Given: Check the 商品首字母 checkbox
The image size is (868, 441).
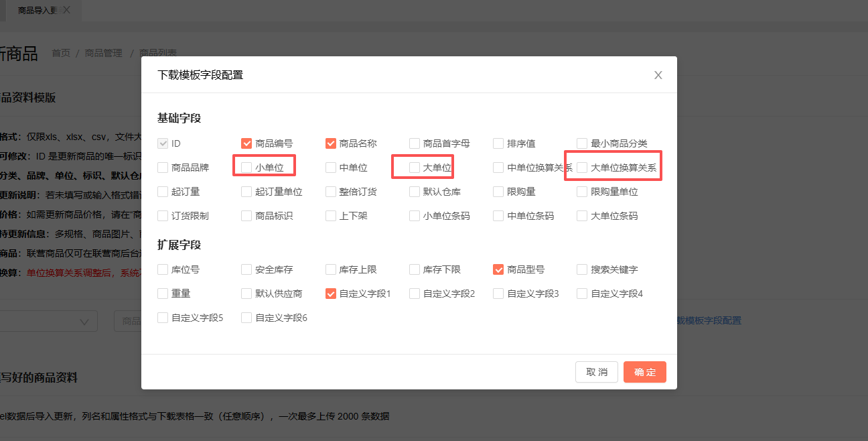Looking at the screenshot, I should [415, 143].
